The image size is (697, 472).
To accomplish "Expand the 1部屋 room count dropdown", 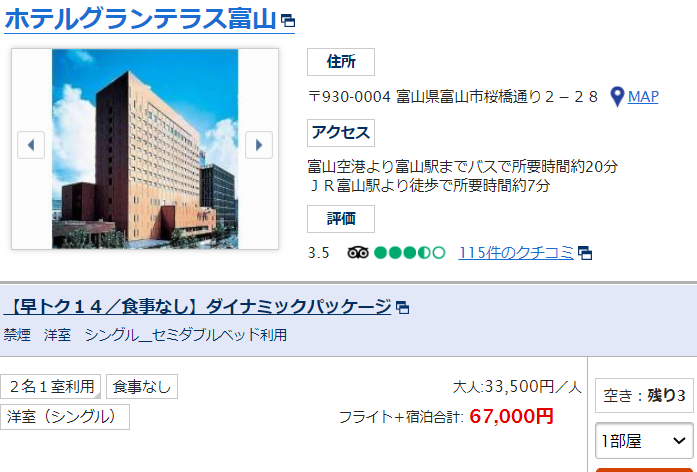I will [x=644, y=441].
